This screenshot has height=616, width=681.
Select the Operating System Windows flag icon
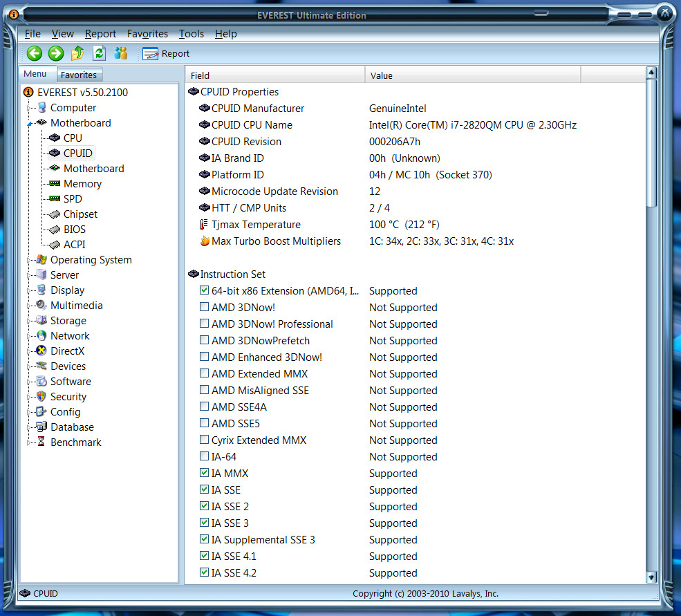pos(41,259)
